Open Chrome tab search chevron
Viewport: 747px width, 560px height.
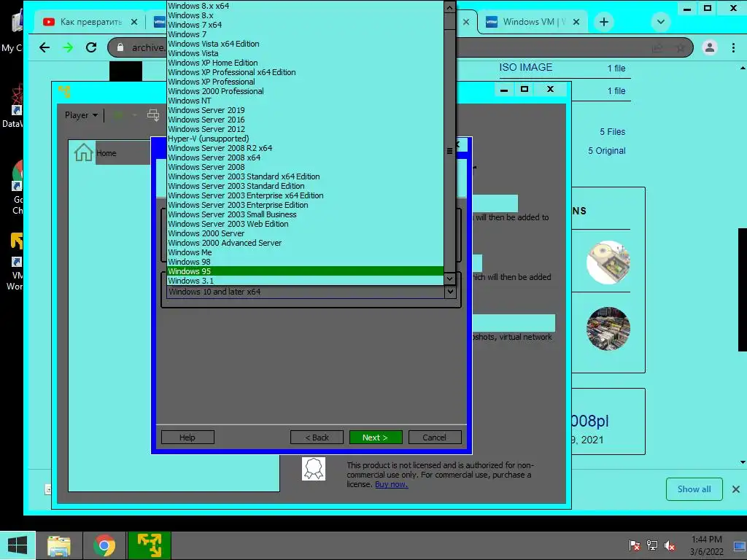point(660,22)
